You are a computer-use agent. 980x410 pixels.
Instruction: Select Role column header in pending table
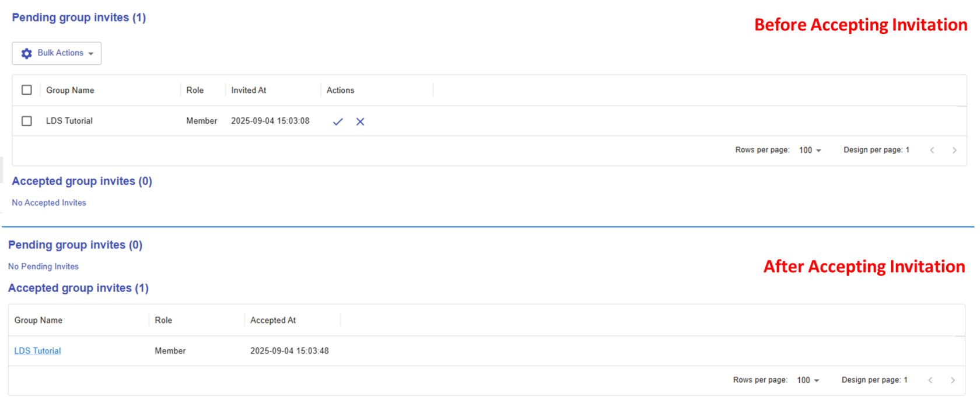click(195, 91)
